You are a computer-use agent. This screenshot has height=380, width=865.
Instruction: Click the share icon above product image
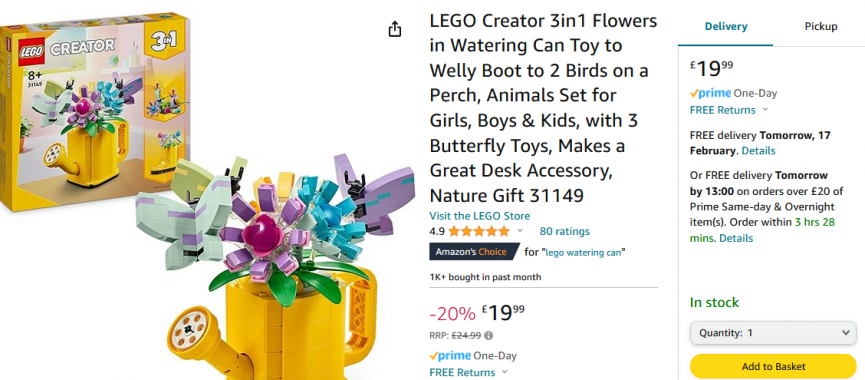[394, 29]
